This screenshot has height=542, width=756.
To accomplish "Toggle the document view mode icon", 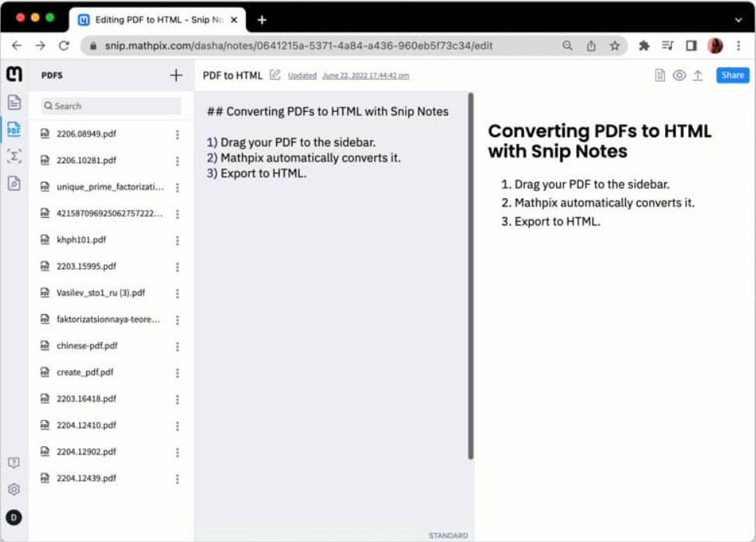I will 660,75.
